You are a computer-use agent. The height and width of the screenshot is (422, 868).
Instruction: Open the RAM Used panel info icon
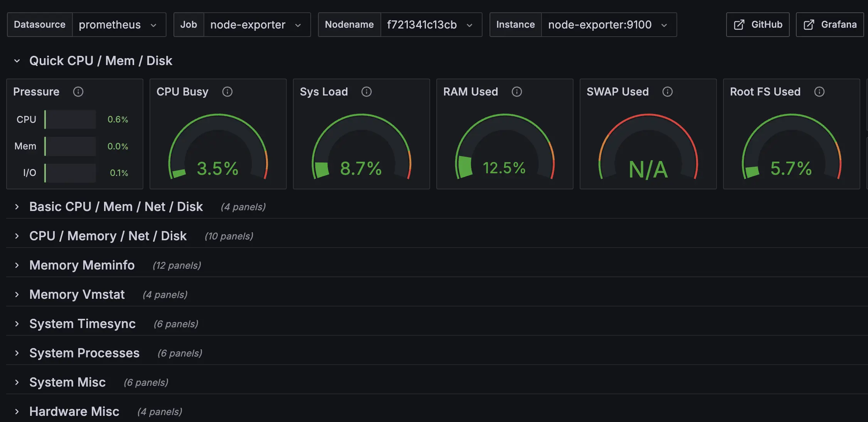coord(516,92)
